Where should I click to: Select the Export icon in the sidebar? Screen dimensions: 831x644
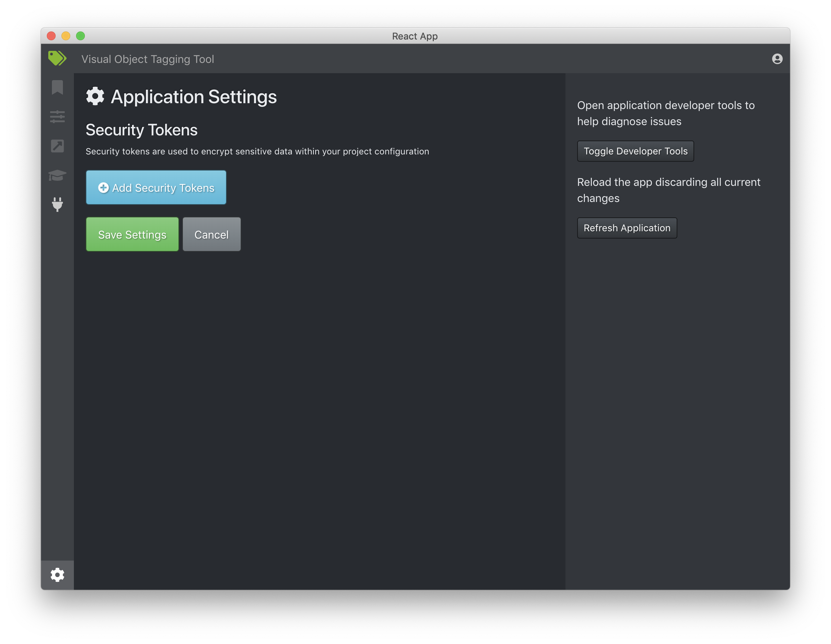pos(57,146)
